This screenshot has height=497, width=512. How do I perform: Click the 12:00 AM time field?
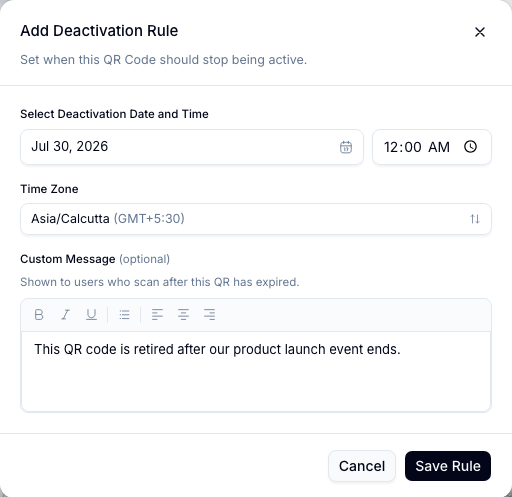coord(432,147)
